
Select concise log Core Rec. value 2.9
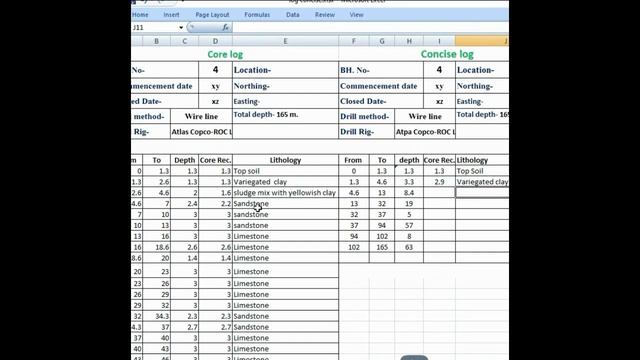439,182
